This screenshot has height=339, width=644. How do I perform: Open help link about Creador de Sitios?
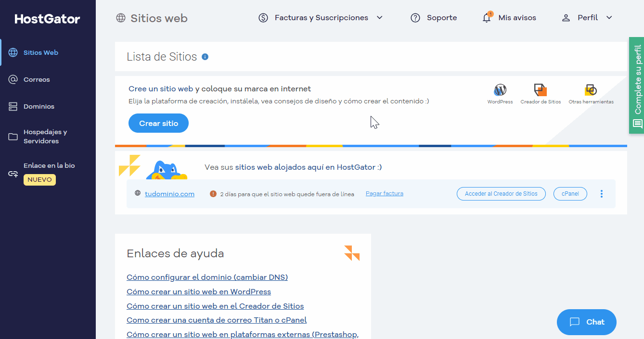tap(215, 306)
